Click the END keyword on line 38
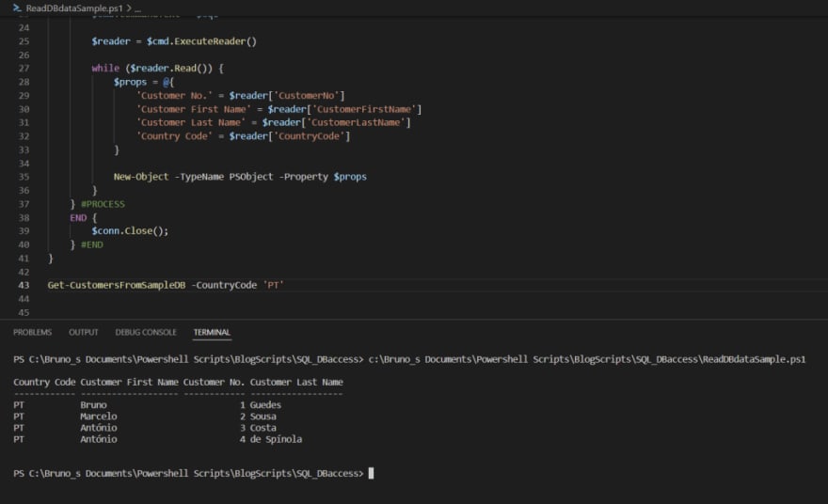This screenshot has width=828, height=504. [x=78, y=217]
